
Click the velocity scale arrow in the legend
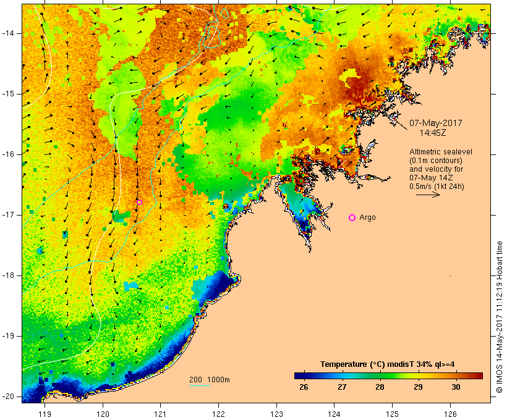(x=428, y=195)
